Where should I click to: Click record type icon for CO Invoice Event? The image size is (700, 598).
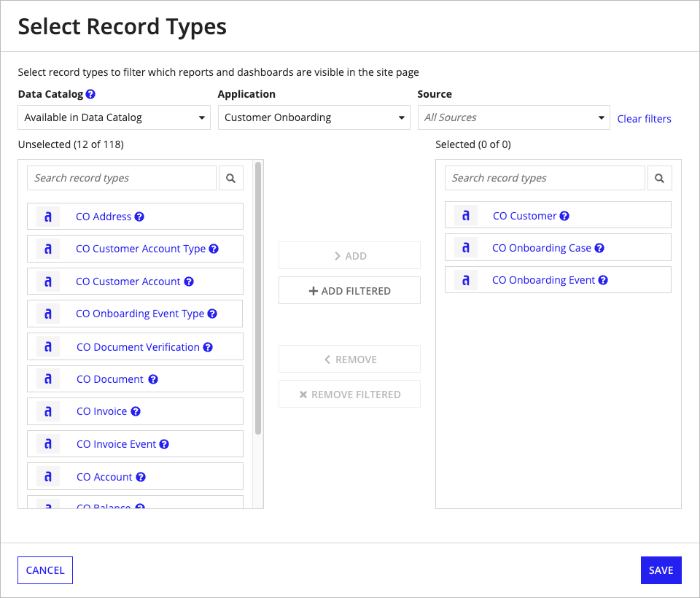48,444
